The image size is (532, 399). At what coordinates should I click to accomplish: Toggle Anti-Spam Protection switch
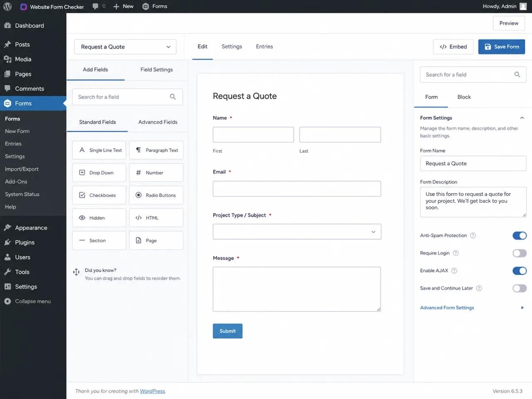[520, 236]
